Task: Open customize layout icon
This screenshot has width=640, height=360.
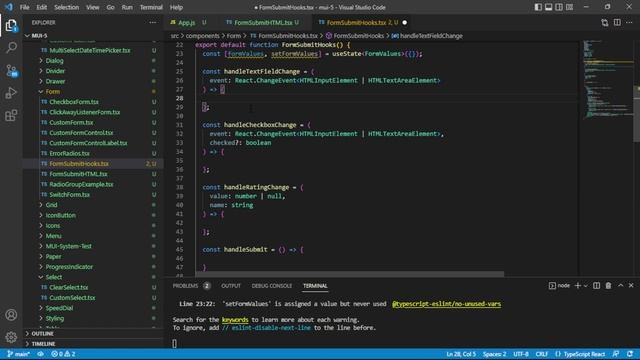Action: click(570, 7)
